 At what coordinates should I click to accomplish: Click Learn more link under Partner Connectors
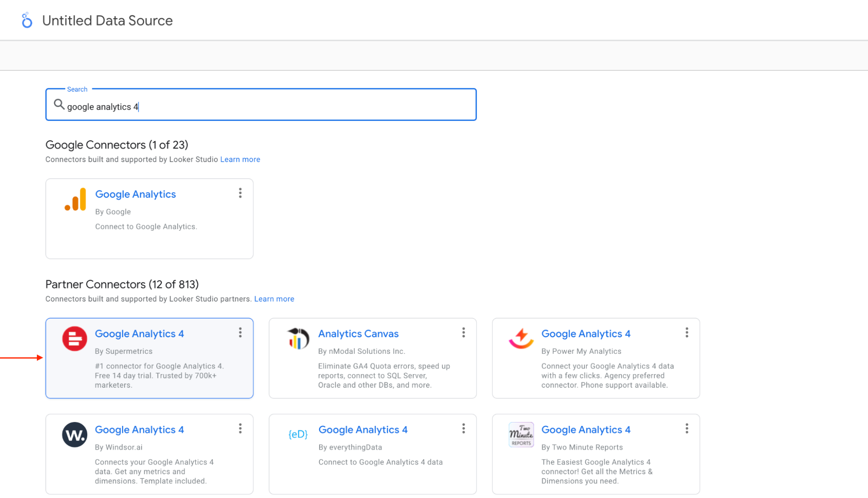274,299
